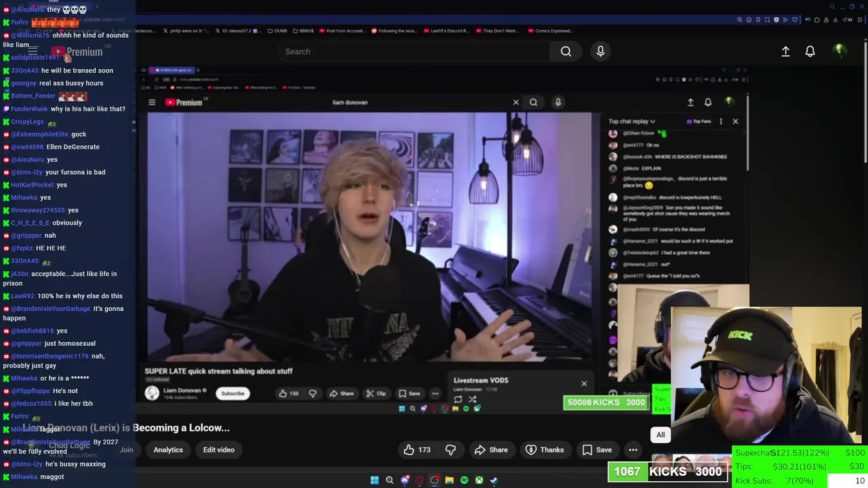Toggle playlist shuffle in Livestream VODS
Image resolution: width=868 pixels, height=488 pixels.
pos(473,399)
